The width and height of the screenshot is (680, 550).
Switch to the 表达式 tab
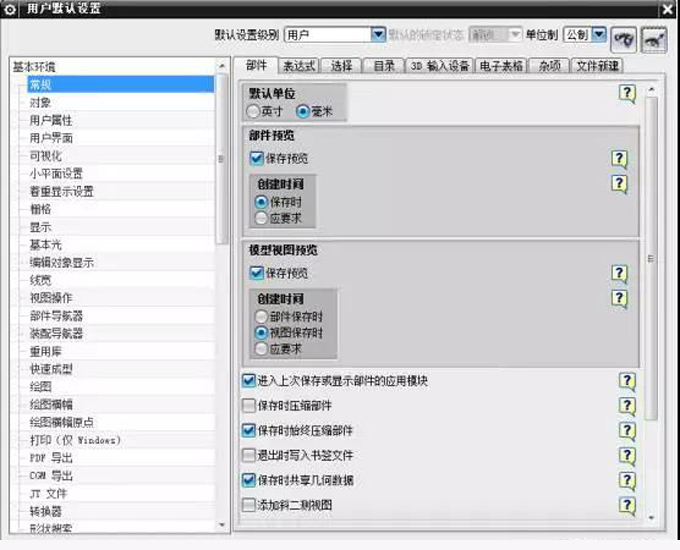click(298, 66)
